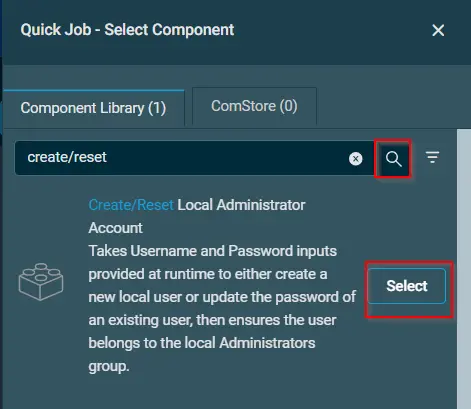
Task: Click the word 'group.' ending the description
Action: [109, 366]
